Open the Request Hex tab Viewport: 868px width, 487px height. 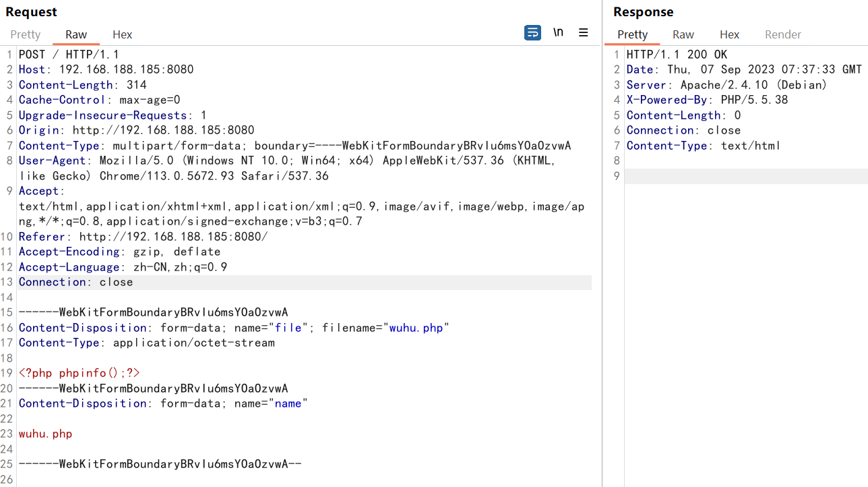pos(122,34)
